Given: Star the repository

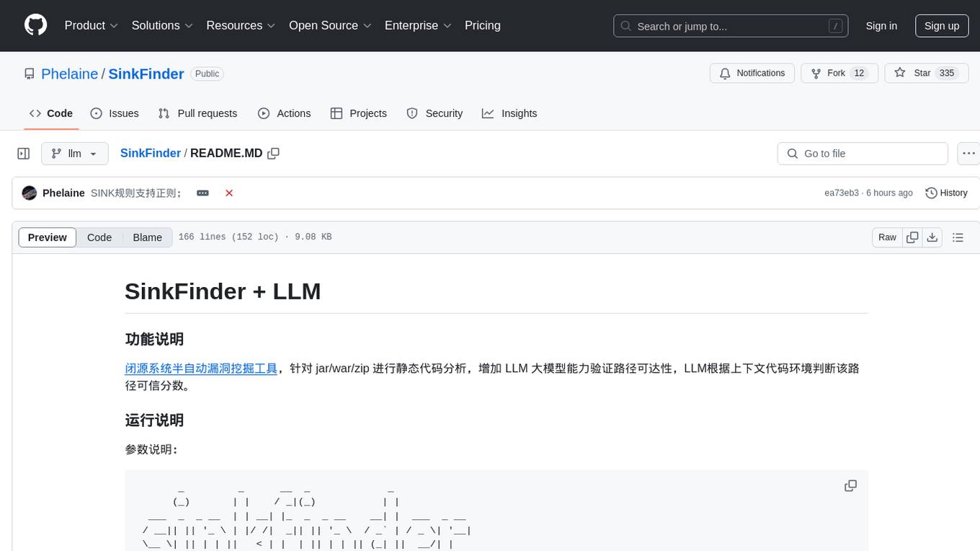Looking at the screenshot, I should point(926,74).
